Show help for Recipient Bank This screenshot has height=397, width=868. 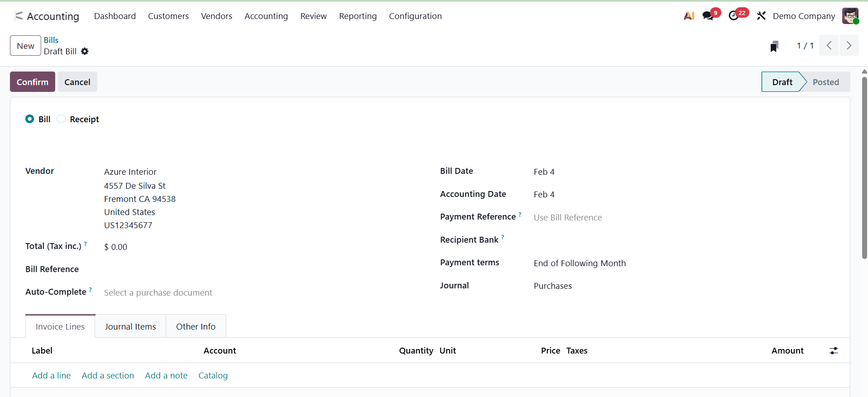[x=502, y=237]
